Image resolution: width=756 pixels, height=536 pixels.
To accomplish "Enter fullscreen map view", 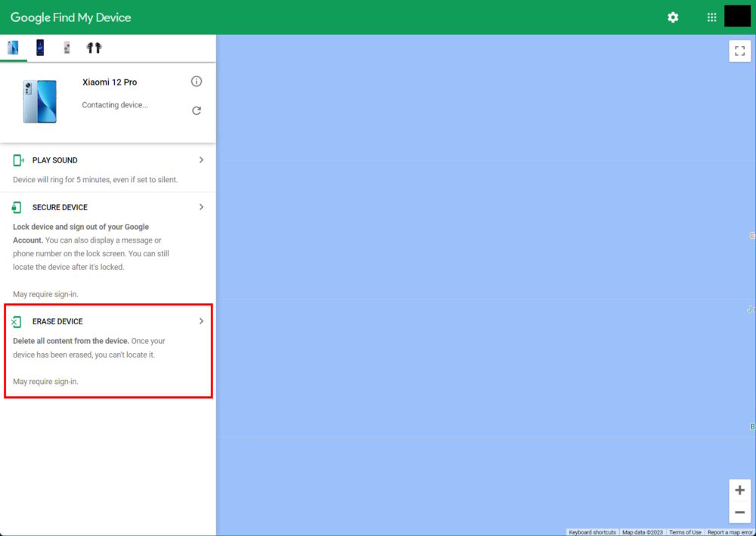I will [x=740, y=51].
